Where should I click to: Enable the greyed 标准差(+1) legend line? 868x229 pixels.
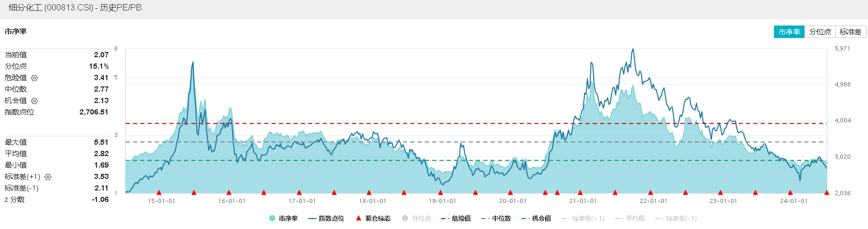pyautogui.click(x=583, y=219)
